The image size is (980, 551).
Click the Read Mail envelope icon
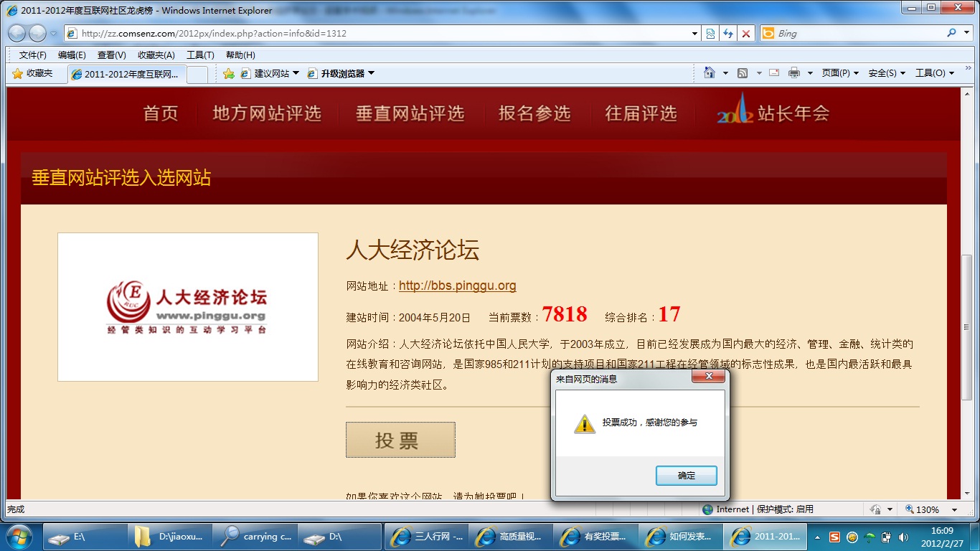[774, 72]
